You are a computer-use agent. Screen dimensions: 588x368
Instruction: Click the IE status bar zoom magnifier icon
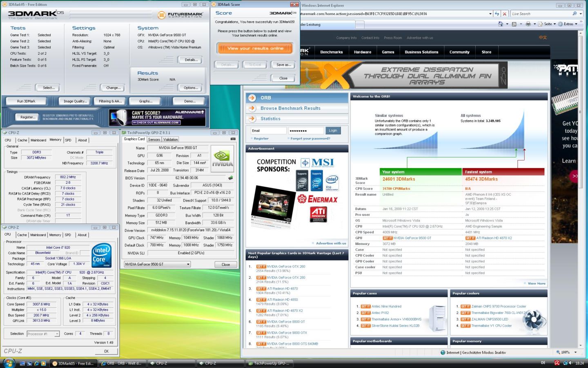coord(558,352)
